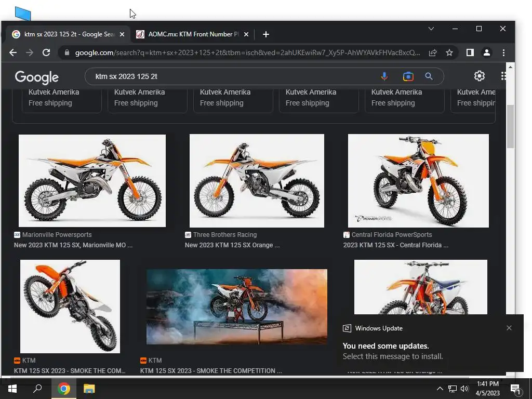Viewport: 532px width, 399px height.
Task: Follow 'New 2023 KTM 125 SX, Marionville MO' link
Action: [73, 245]
